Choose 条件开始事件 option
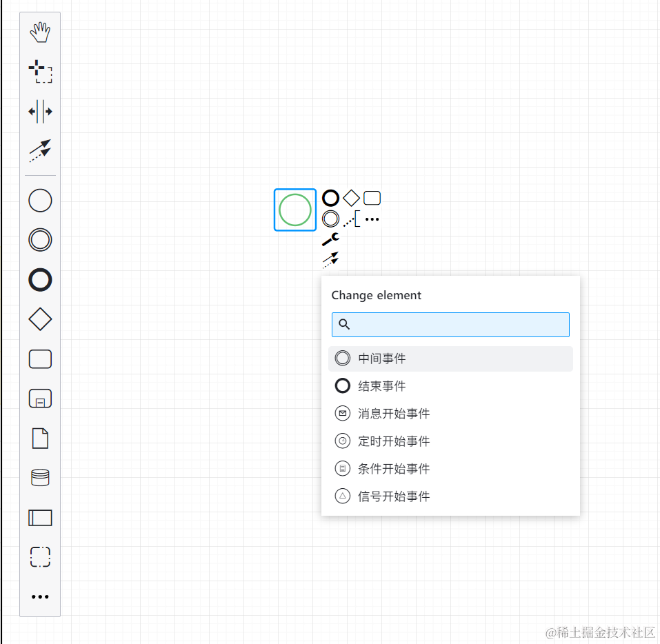 450,468
